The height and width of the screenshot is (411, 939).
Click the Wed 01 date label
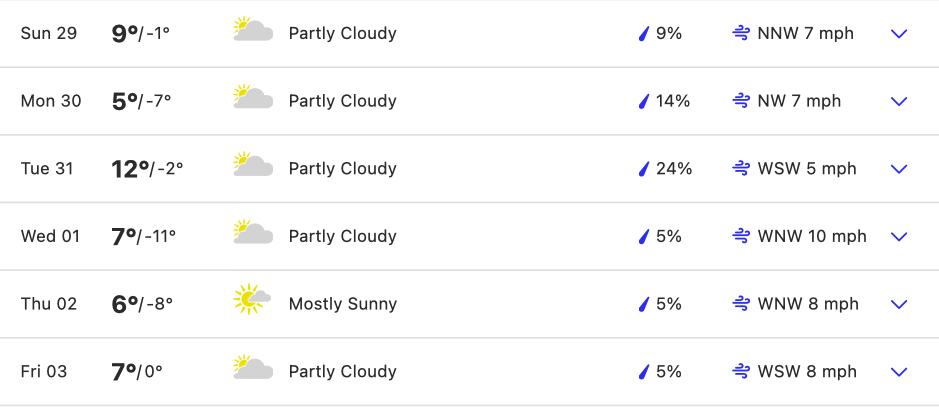point(49,237)
